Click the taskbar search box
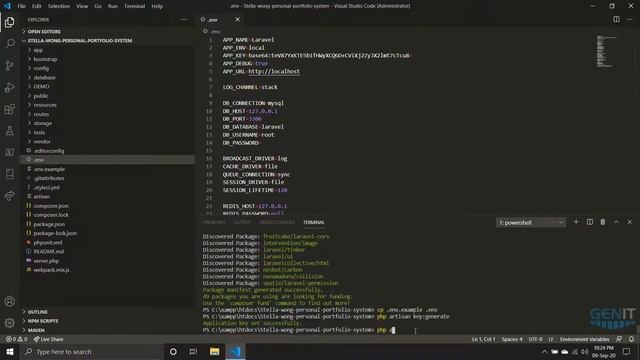The width and height of the screenshot is (640, 360). [x=92, y=351]
